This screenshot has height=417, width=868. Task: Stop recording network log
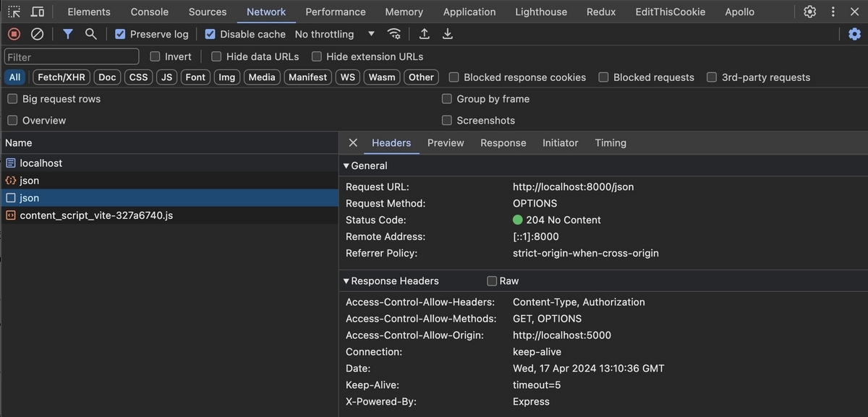[x=14, y=34]
